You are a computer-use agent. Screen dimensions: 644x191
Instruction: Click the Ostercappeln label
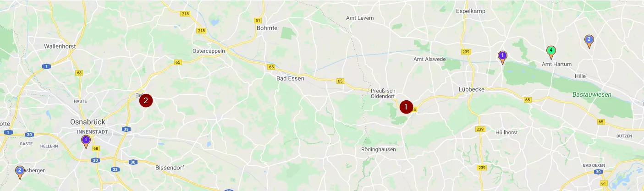coord(209,51)
